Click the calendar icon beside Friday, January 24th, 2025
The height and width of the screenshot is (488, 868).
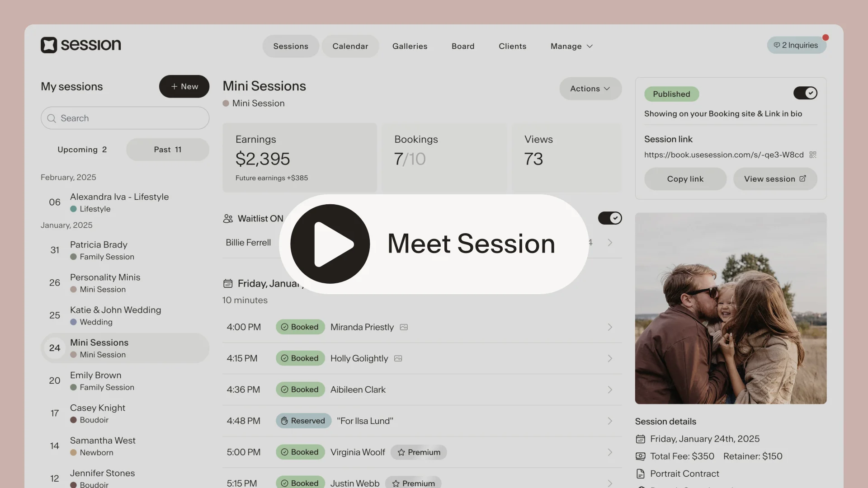click(640, 439)
